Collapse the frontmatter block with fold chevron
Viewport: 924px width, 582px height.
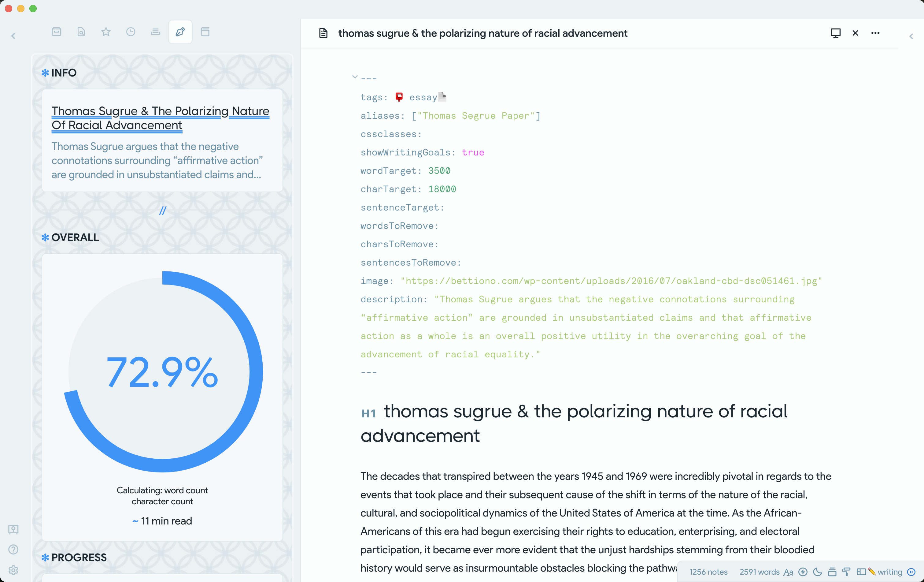click(x=355, y=77)
